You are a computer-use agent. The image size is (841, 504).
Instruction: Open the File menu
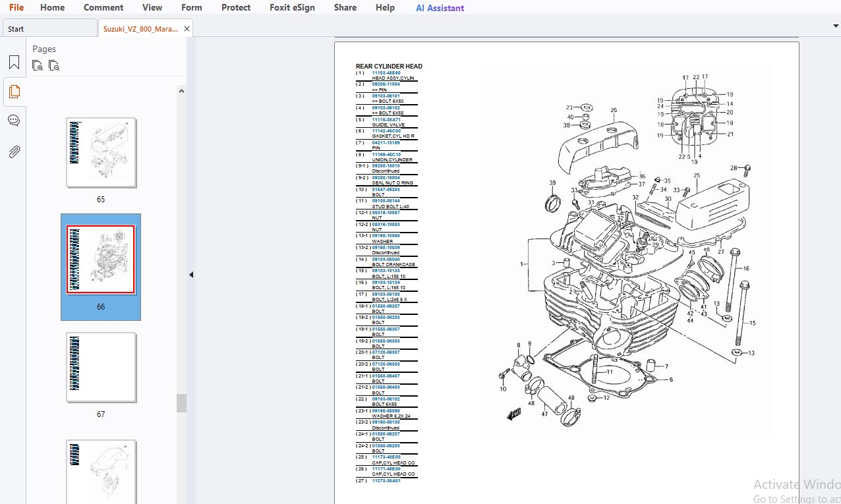click(x=16, y=7)
